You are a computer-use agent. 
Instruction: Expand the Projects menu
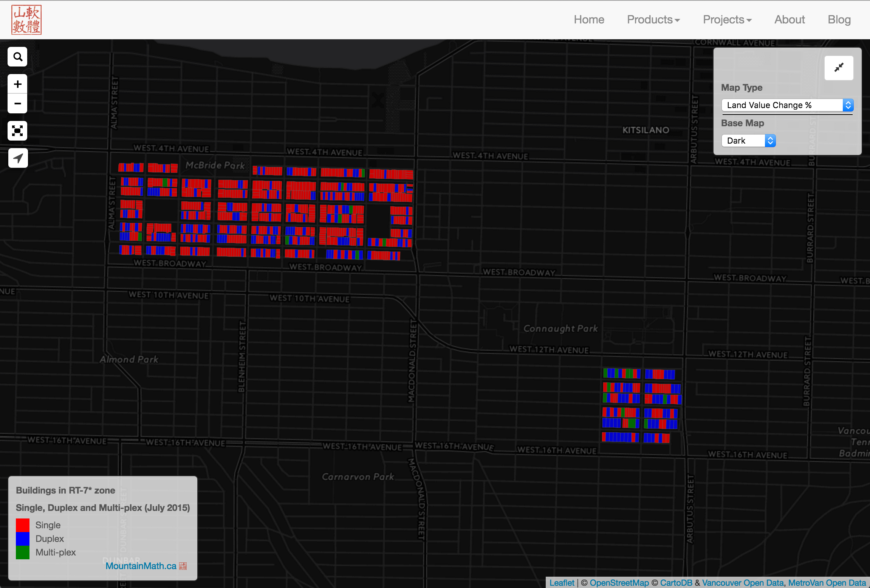(x=727, y=20)
